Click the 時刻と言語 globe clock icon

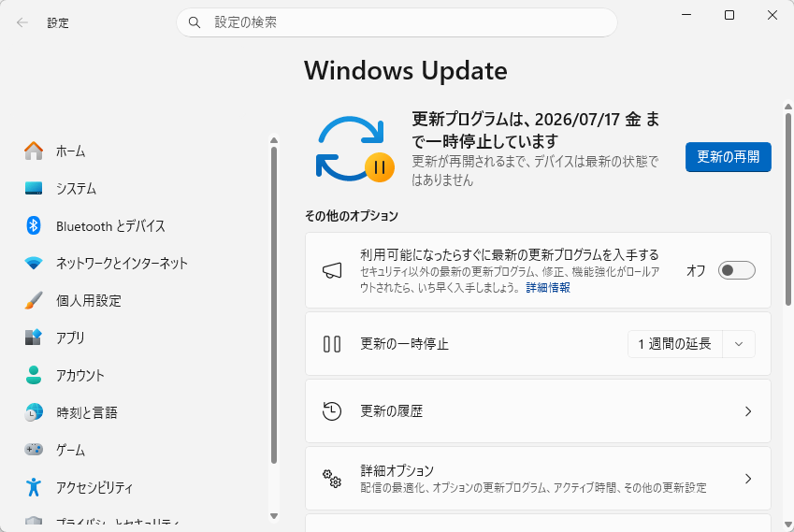[34, 412]
